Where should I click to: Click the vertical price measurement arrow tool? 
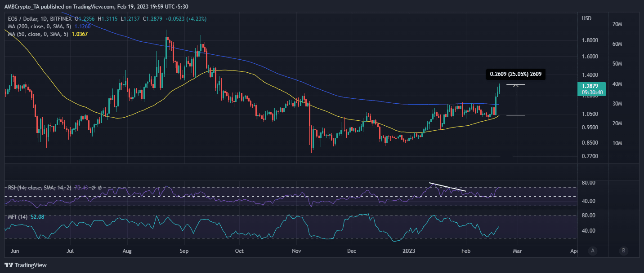click(515, 99)
